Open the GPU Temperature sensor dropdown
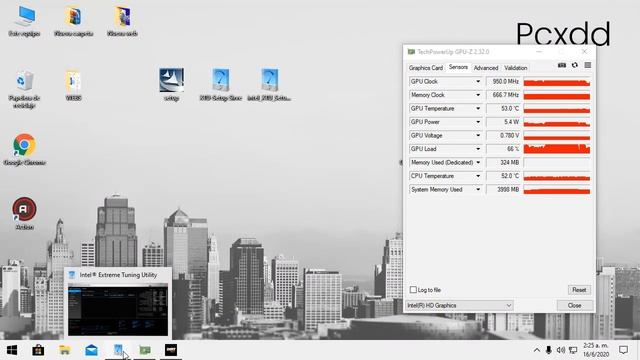Viewport: 640px width, 360px height. (478, 109)
